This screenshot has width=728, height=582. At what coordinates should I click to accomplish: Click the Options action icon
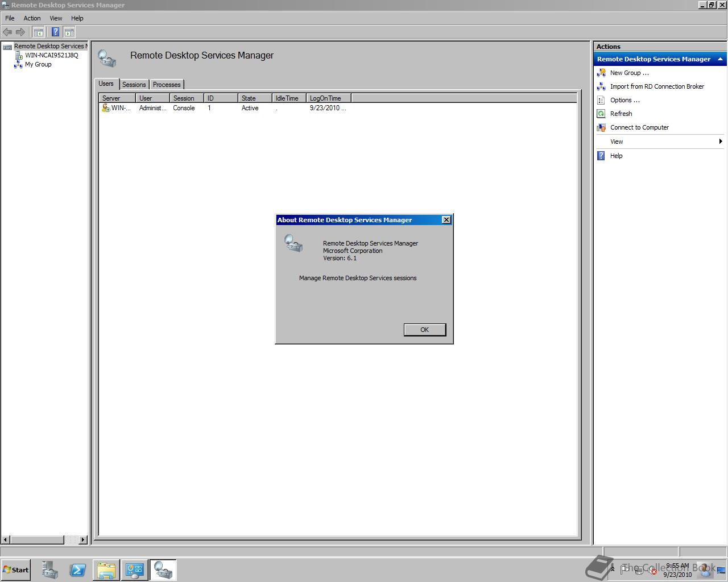click(601, 100)
